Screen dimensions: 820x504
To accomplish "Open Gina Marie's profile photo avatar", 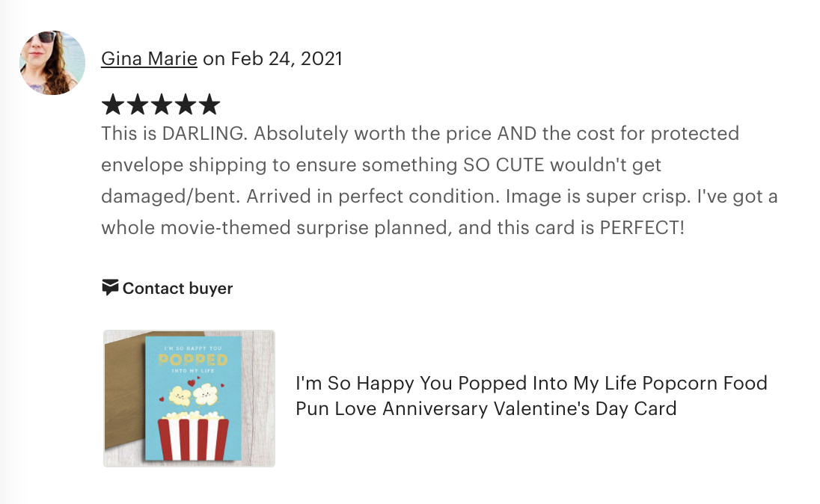I will (52, 62).
